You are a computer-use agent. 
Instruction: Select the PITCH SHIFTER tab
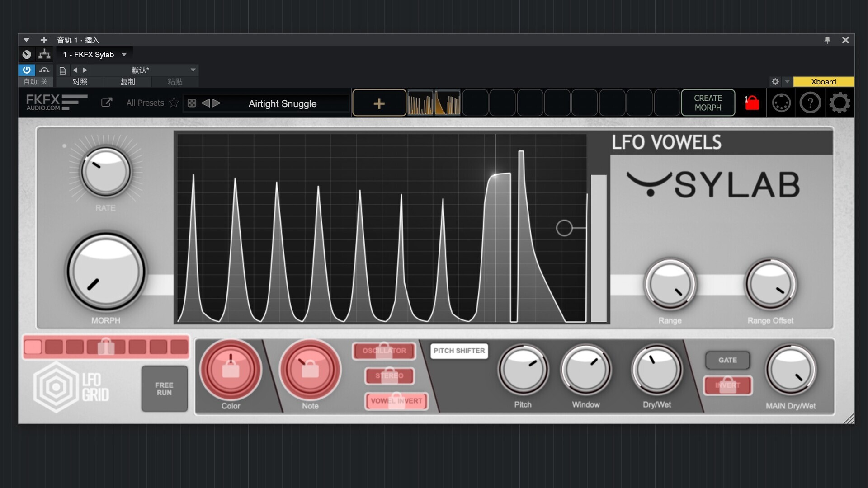[x=459, y=351]
